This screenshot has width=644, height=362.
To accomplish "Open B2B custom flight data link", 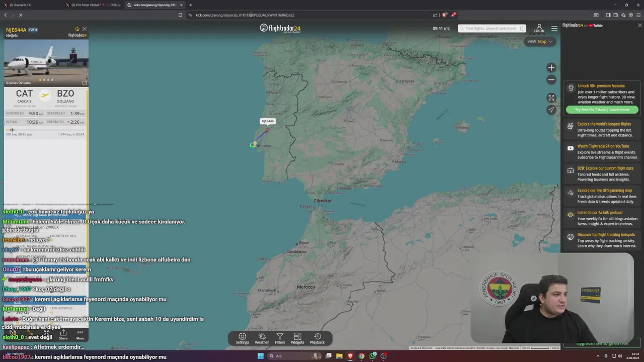I will pos(602,174).
